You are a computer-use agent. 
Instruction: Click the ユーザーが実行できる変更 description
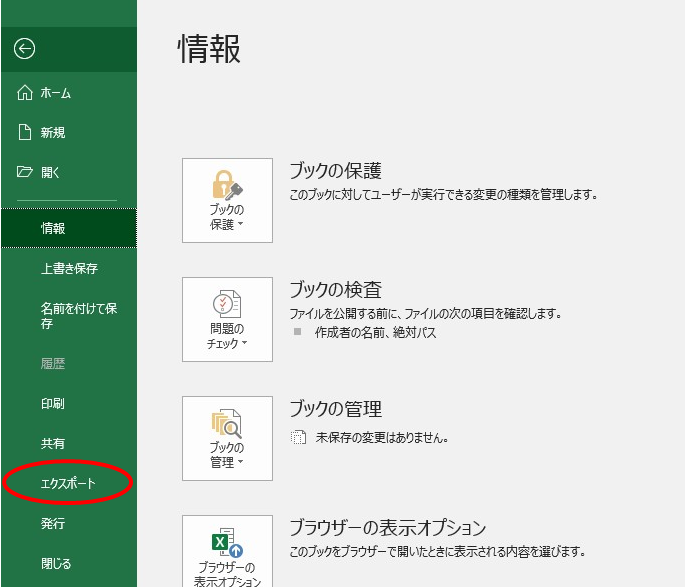443,194
